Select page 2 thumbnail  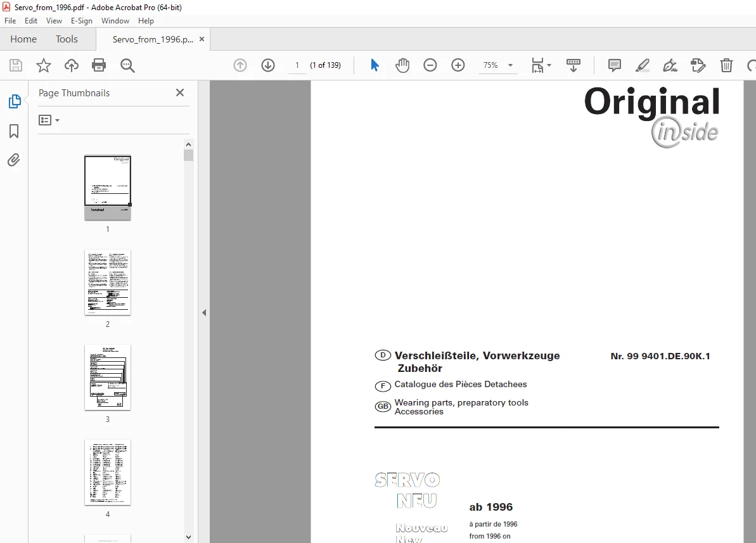click(x=108, y=283)
